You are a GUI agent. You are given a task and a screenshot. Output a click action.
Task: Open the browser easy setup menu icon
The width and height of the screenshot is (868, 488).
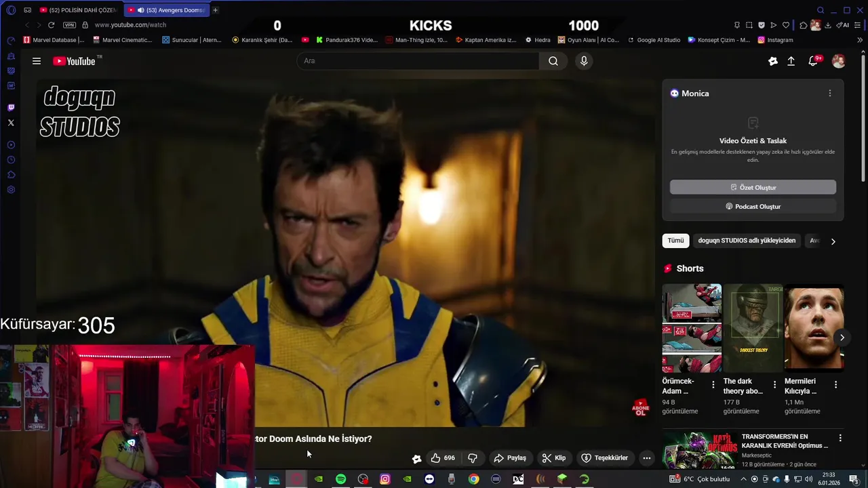point(858,25)
